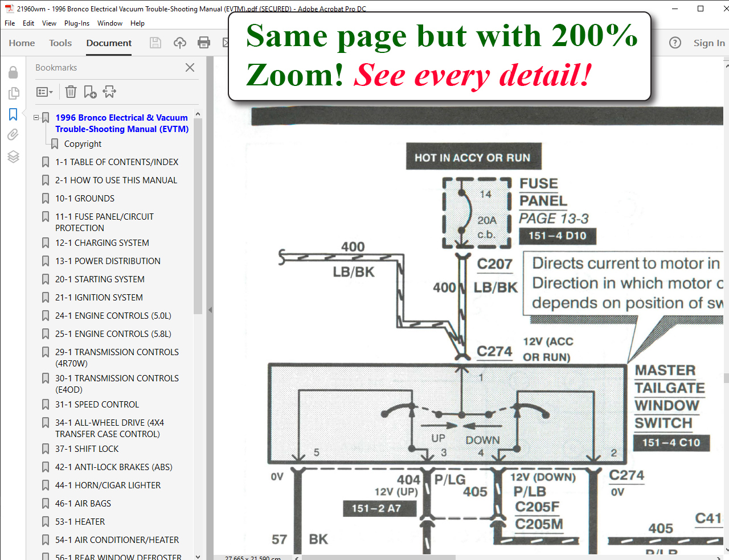Toggle the Bookmarks panel icon in the sidebar
The height and width of the screenshot is (560, 729).
13,114
